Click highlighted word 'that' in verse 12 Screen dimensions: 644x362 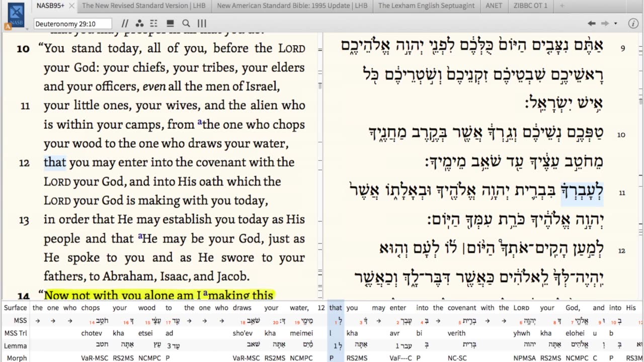[55, 162]
